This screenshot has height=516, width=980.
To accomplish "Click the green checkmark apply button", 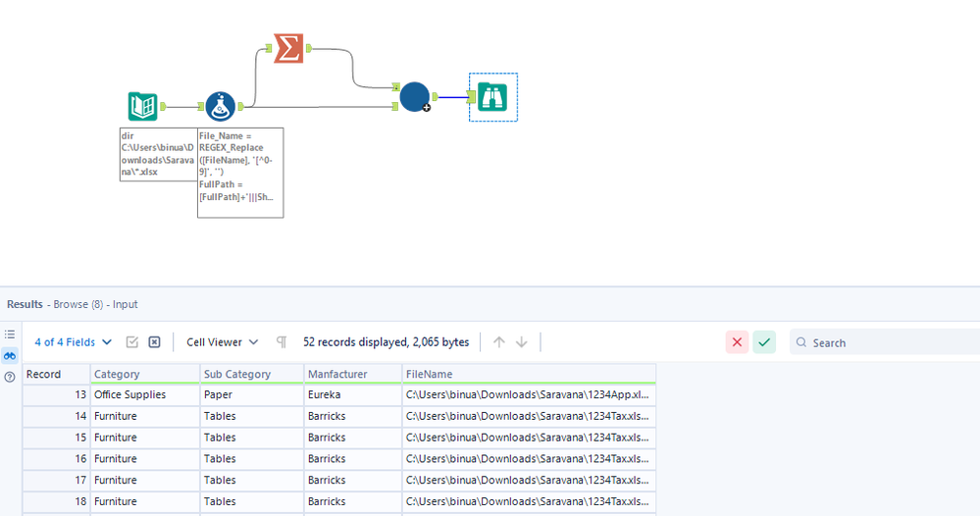I will tap(764, 341).
